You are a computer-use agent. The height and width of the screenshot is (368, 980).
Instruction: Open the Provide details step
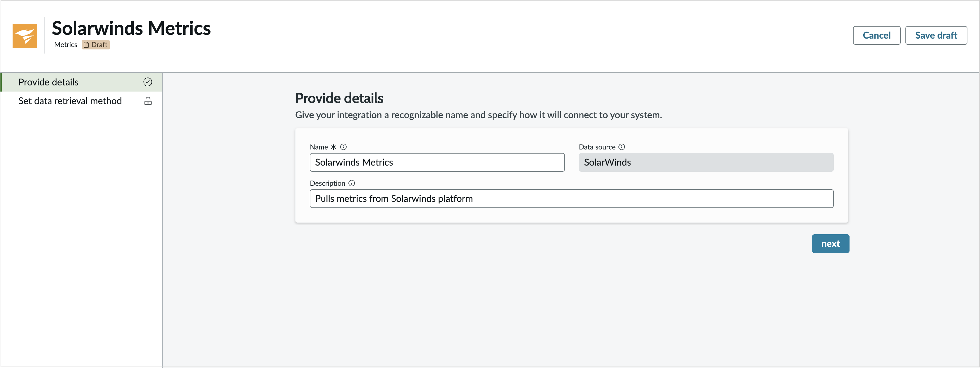point(81,82)
